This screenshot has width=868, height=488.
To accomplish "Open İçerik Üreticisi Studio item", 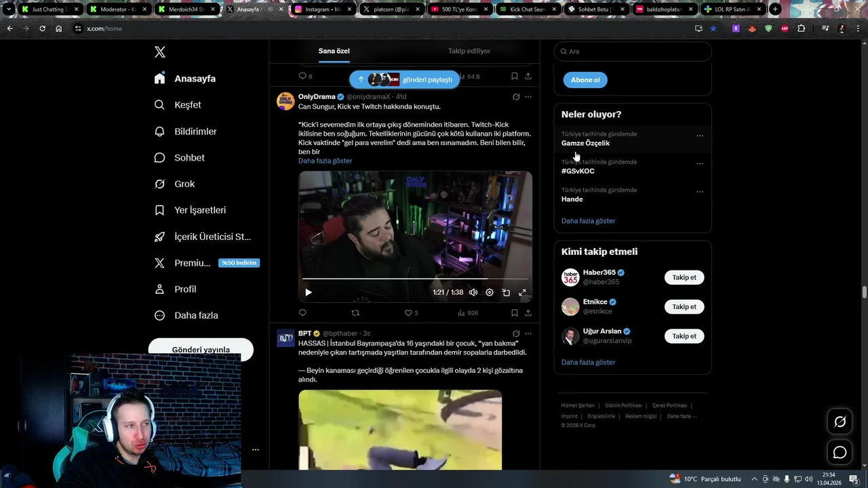I will click(203, 237).
